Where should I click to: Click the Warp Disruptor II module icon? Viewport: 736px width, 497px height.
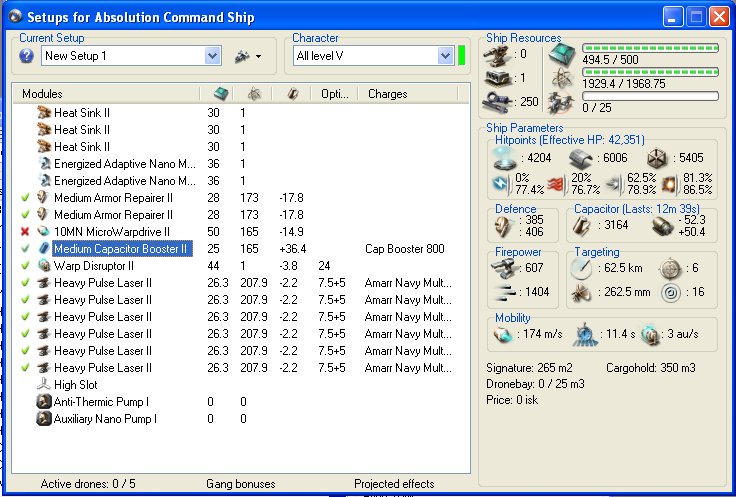[x=43, y=266]
